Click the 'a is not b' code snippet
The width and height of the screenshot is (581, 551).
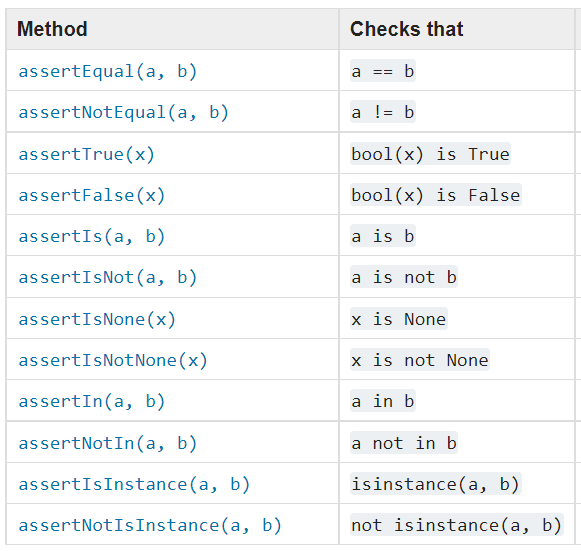(404, 277)
